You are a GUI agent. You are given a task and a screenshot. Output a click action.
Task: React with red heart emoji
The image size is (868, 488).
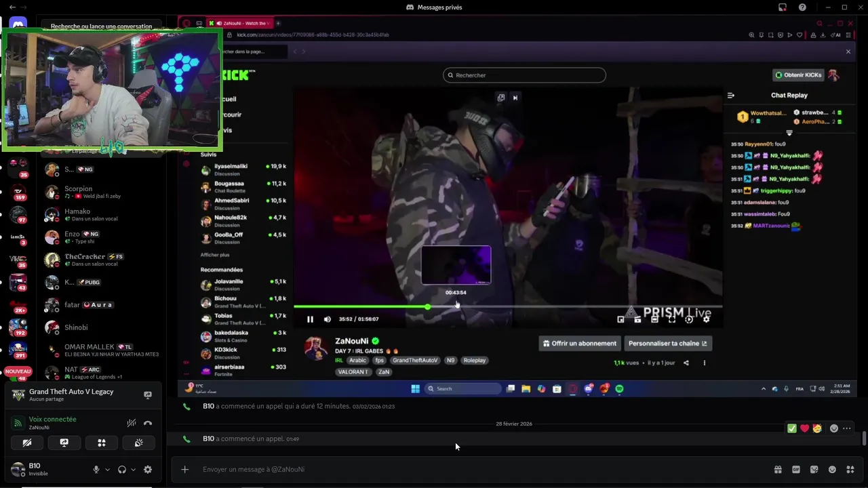pos(804,428)
